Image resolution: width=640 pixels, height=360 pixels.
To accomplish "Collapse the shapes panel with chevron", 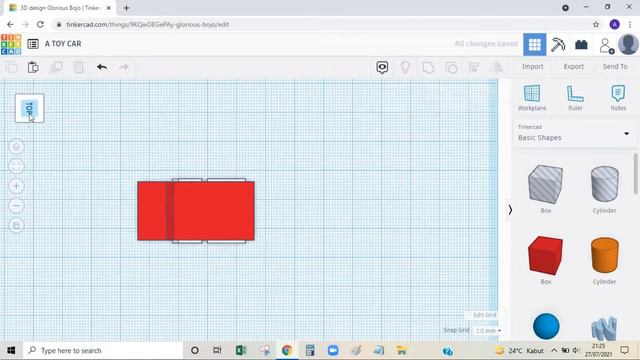I will 510,210.
